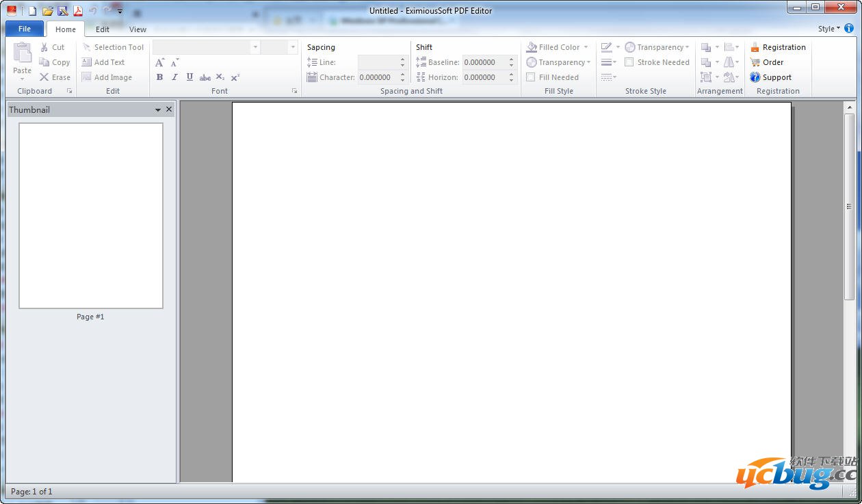Toggle underline formatting
Screen dimensions: 862x504
190,77
